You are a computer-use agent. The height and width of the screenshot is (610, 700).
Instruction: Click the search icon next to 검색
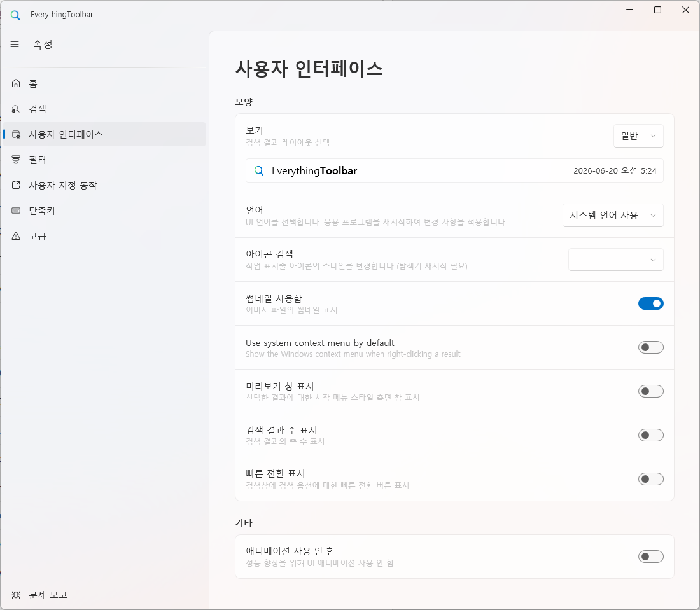[x=16, y=109]
